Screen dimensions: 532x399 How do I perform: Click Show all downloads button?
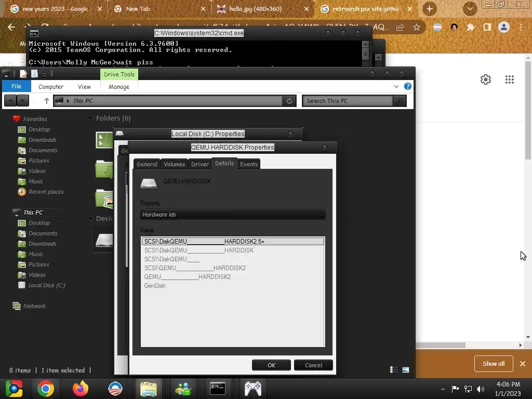pos(494,364)
